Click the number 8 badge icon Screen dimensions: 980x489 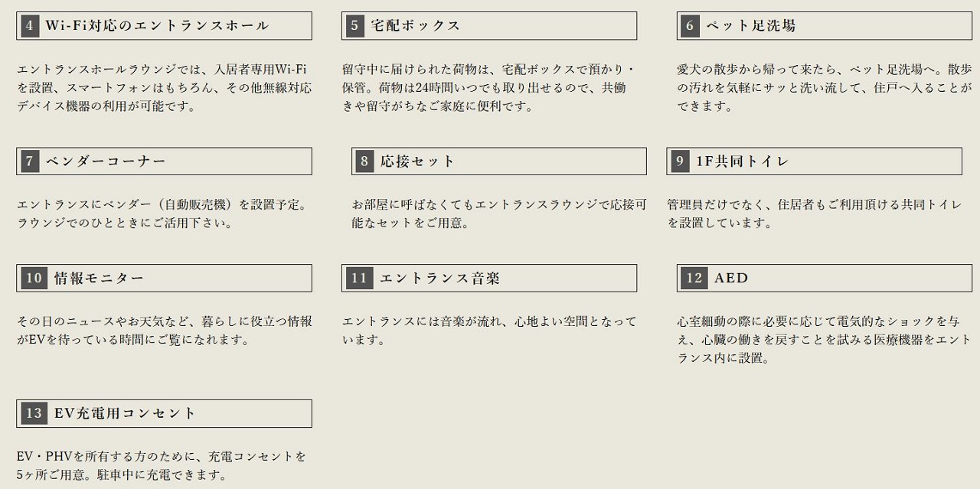(x=364, y=161)
